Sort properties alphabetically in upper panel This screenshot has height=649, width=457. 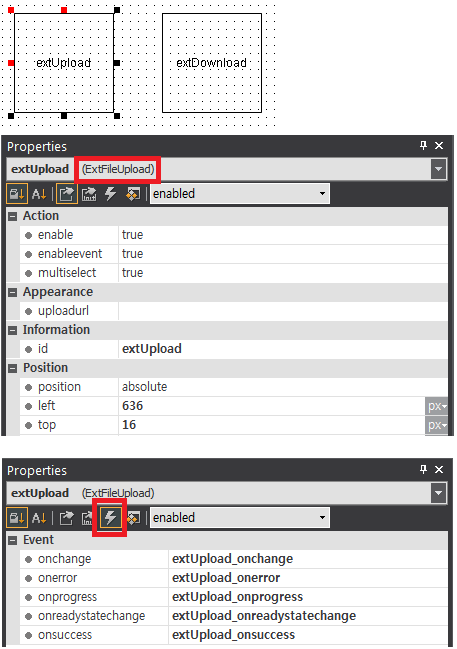[39, 194]
